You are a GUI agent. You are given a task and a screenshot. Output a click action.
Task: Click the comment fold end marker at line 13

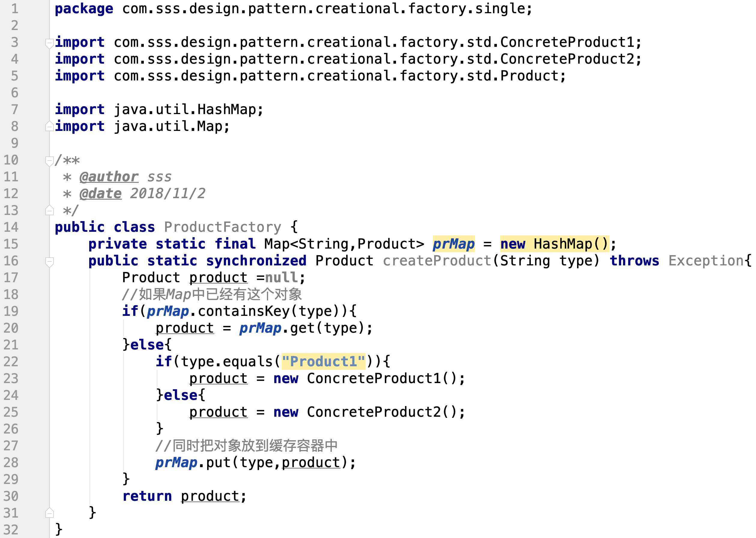pyautogui.click(x=49, y=210)
